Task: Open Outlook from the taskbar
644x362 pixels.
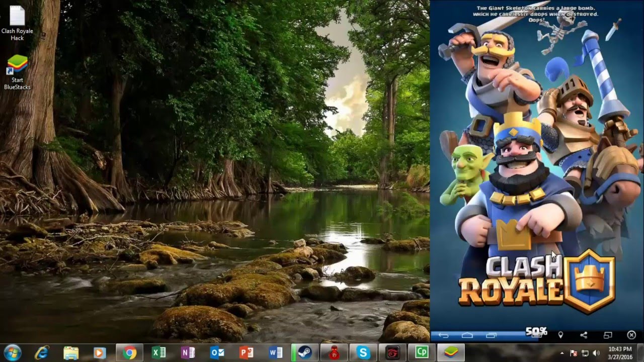Action: tap(217, 353)
